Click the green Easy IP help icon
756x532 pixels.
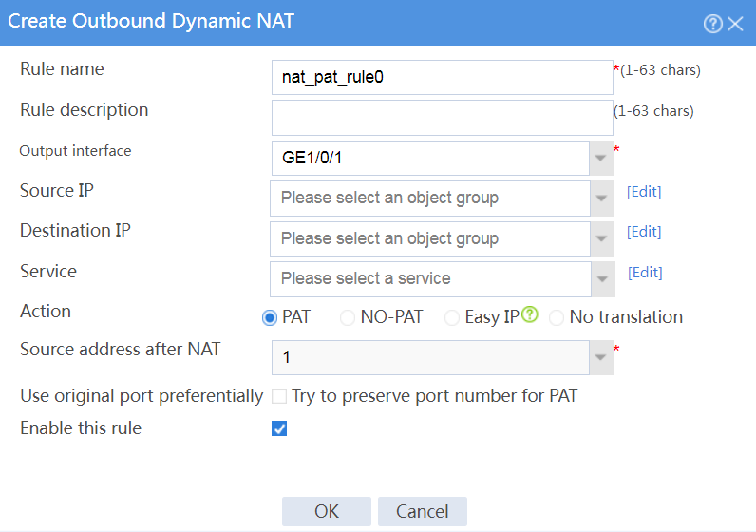tap(529, 314)
